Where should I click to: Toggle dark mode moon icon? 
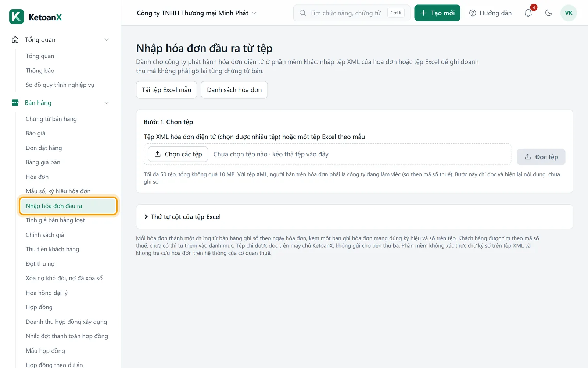(x=549, y=13)
